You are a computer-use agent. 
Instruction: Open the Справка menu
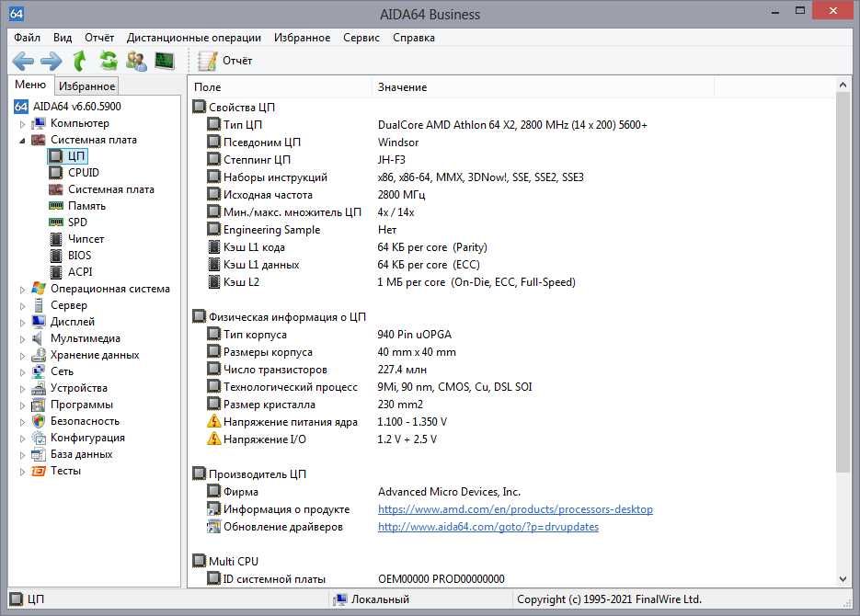tap(414, 38)
